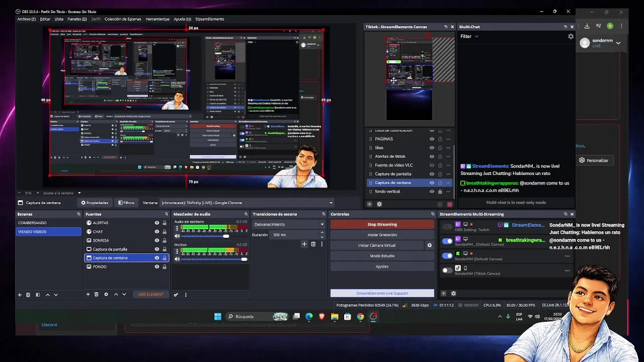Move scene down in Escenas toolbar
Image resolution: width=644 pixels, height=362 pixels.
pyautogui.click(x=56, y=295)
